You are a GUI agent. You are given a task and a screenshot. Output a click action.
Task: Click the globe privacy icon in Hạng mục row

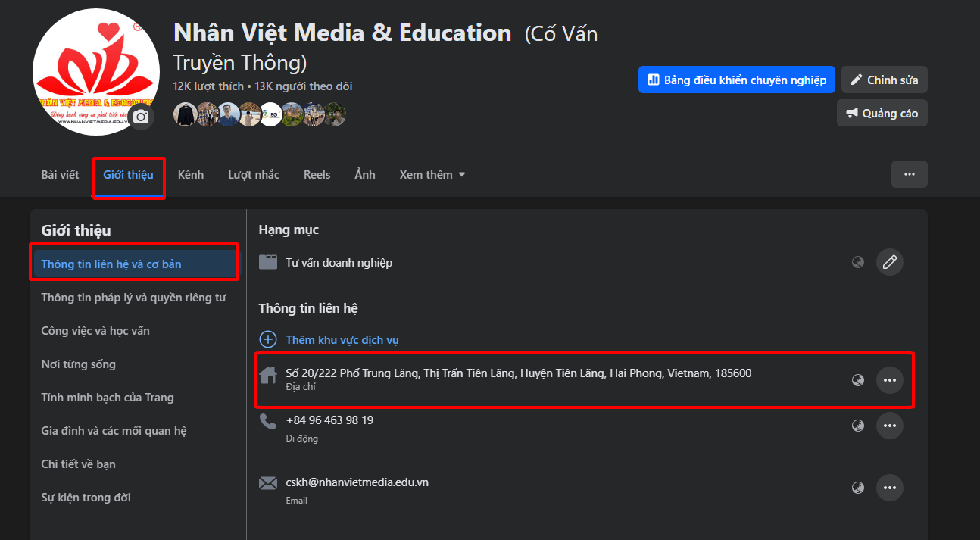click(858, 262)
